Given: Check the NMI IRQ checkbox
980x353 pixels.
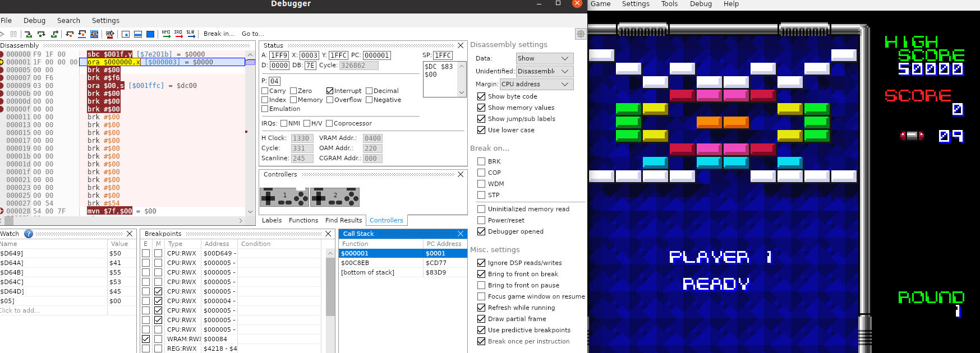Looking at the screenshot, I should (284, 123).
